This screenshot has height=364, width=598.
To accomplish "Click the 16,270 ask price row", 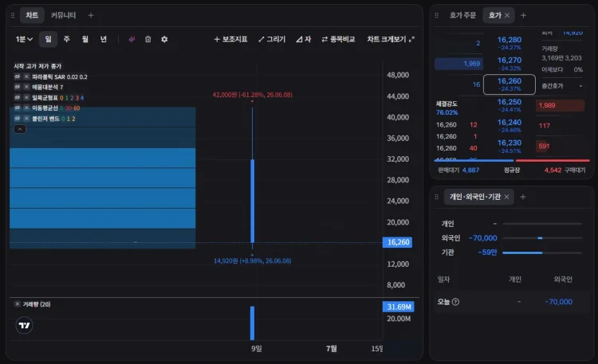I will pyautogui.click(x=509, y=63).
